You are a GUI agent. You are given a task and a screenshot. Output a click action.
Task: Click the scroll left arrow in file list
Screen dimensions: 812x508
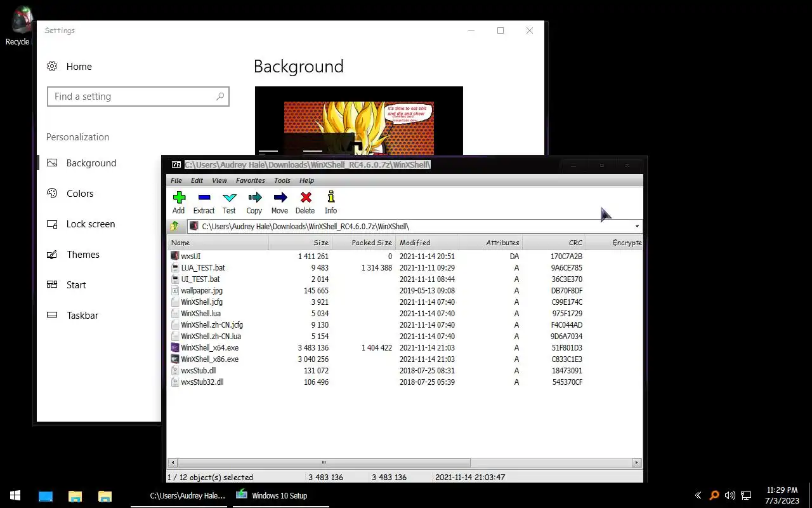tap(173, 463)
